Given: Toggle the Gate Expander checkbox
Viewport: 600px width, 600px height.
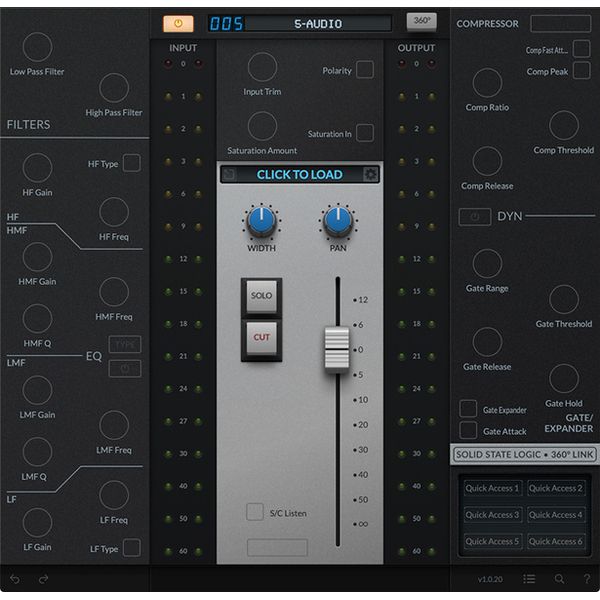Looking at the screenshot, I should click(x=467, y=409).
